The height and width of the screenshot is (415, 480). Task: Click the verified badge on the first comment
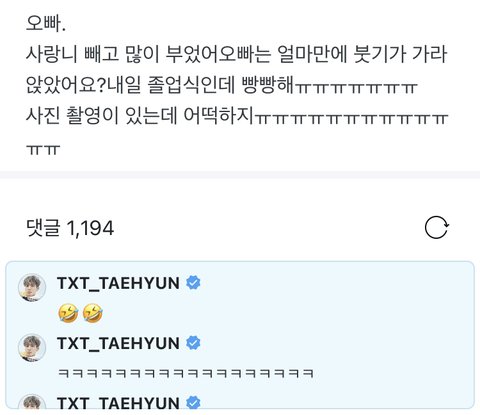(x=193, y=283)
